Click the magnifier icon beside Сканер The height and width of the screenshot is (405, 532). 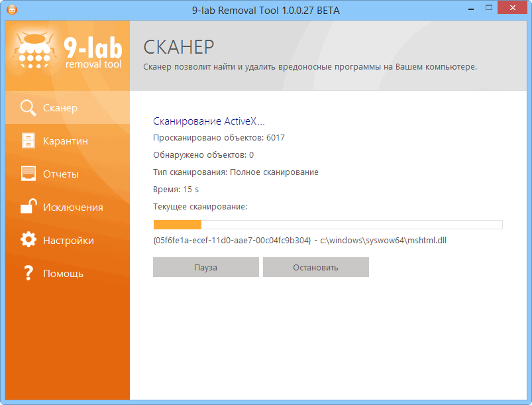coord(28,108)
